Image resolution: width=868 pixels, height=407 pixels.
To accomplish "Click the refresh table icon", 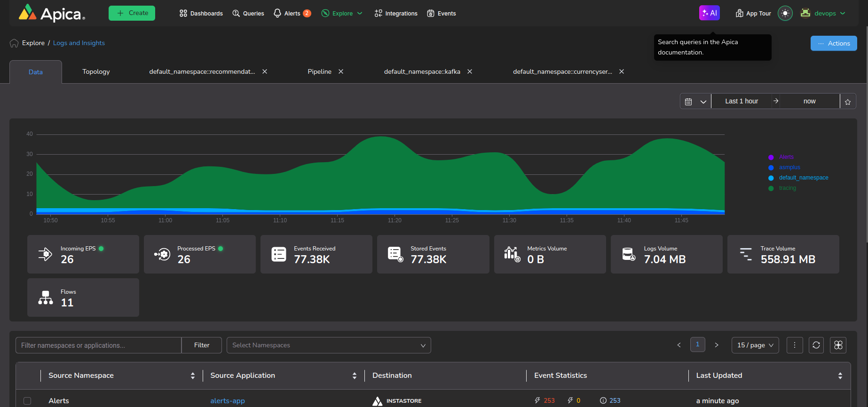I will (816, 345).
